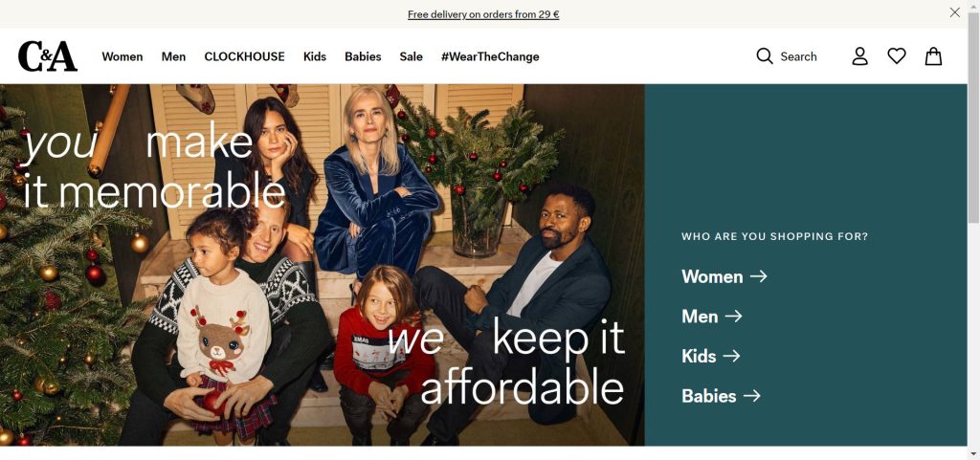
Task: Open the Women menu in navigation
Action: [x=122, y=56]
